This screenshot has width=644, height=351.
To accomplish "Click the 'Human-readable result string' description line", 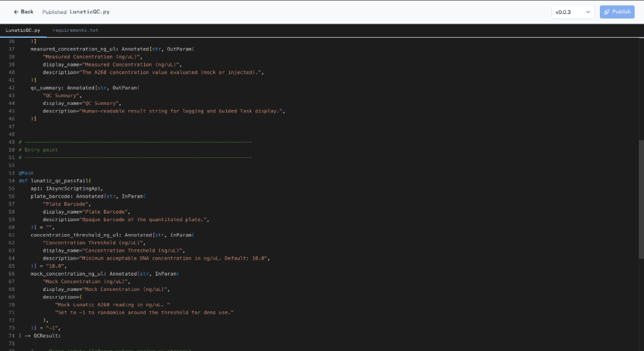I will (x=164, y=111).
